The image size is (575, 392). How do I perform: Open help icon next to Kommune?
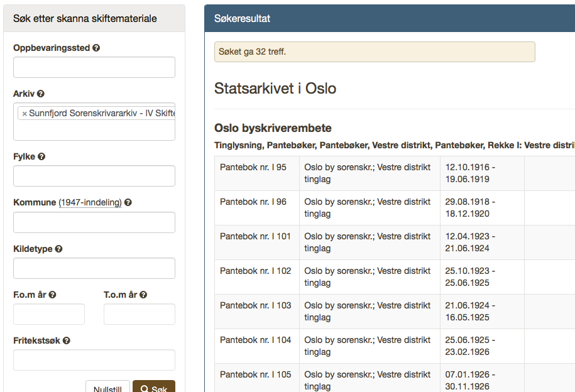[128, 202]
